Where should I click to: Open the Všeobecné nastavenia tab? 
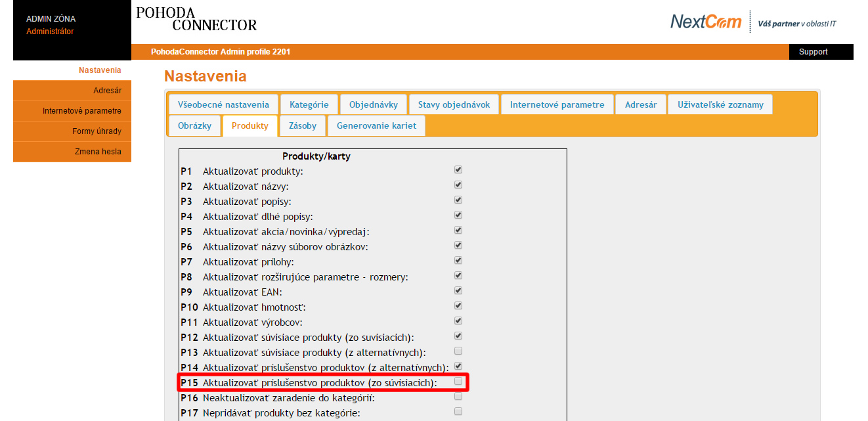click(223, 104)
